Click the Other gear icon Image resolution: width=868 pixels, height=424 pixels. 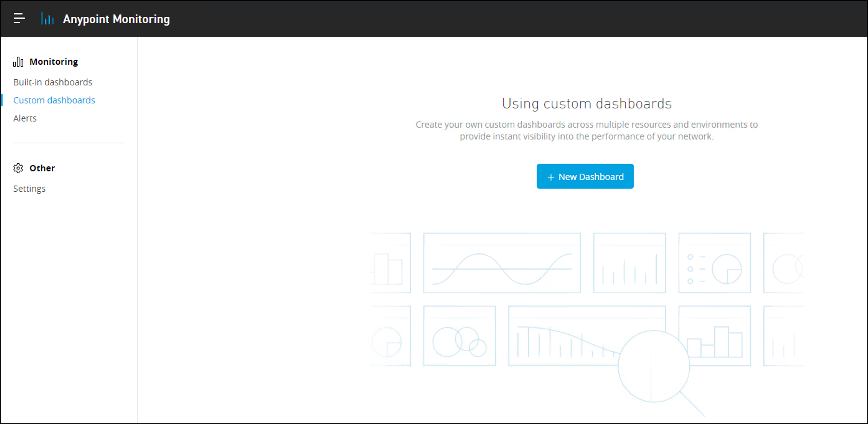click(18, 168)
